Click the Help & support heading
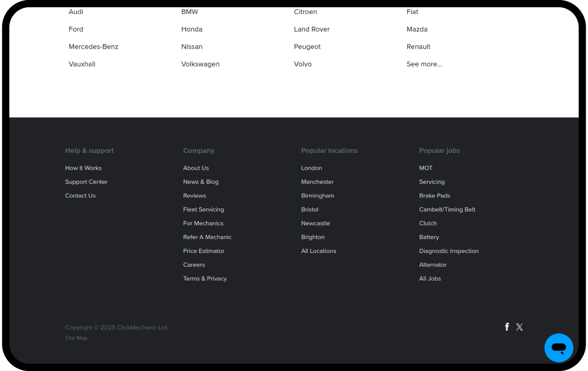The height and width of the screenshot is (371, 588). tap(89, 150)
